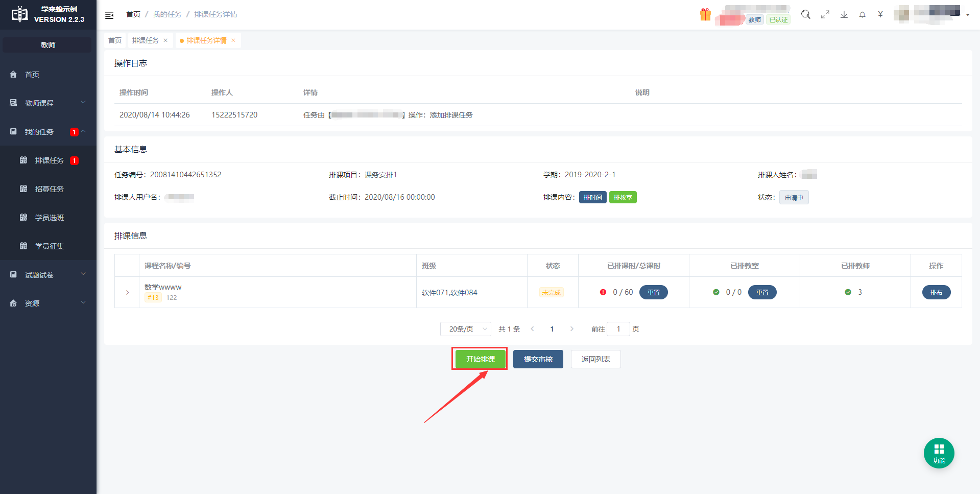The width and height of the screenshot is (980, 494).
Task: Close the 排课任务 tab
Action: click(x=165, y=40)
